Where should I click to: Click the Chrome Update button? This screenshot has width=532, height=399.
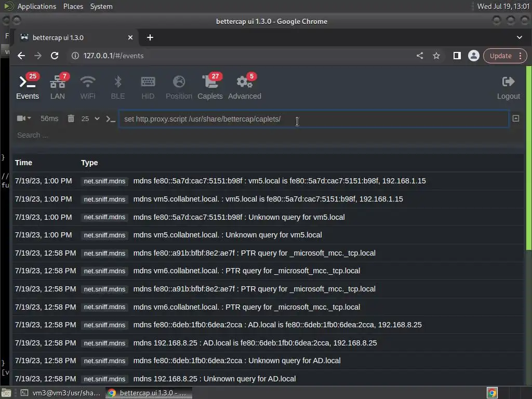point(500,56)
